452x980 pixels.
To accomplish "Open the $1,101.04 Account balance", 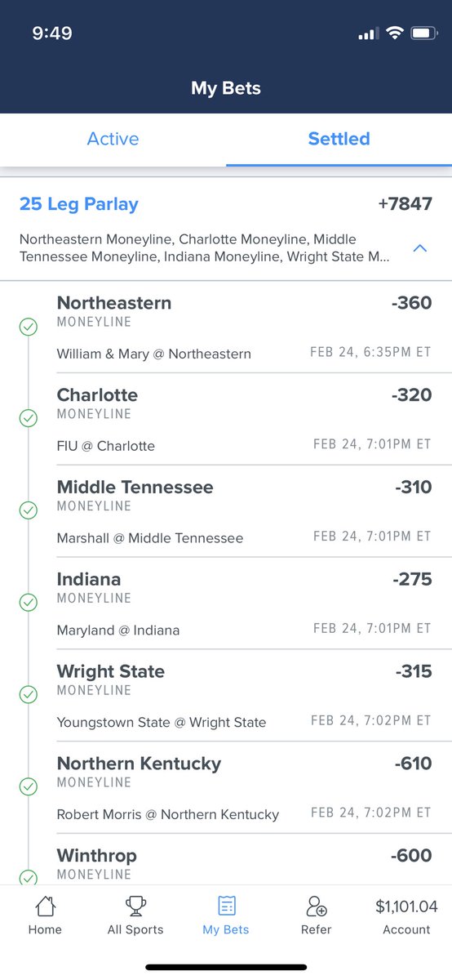I will (x=406, y=917).
